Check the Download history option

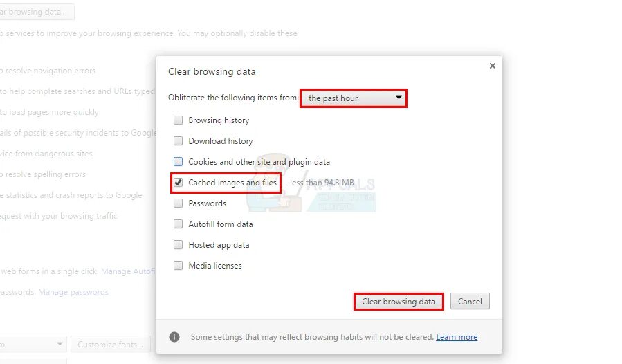point(178,141)
